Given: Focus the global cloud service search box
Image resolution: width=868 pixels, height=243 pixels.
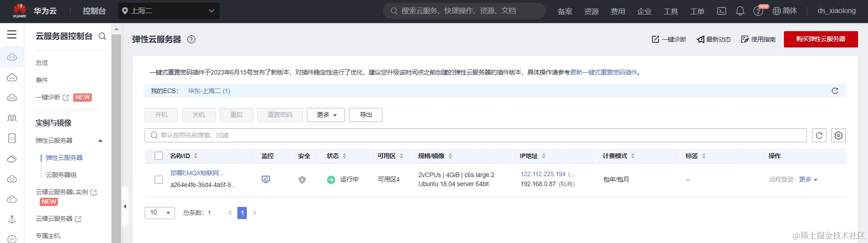Looking at the screenshot, I should [x=464, y=11].
